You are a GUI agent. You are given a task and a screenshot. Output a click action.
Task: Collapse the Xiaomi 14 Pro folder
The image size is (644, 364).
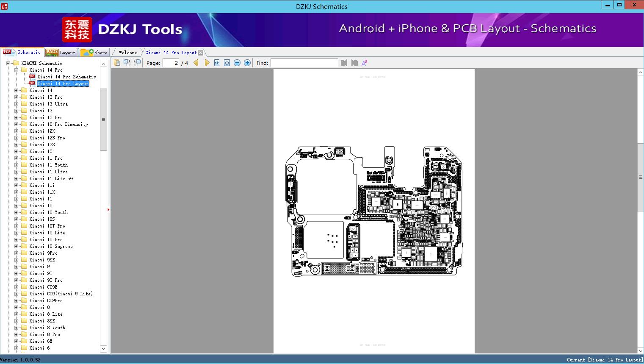click(16, 70)
